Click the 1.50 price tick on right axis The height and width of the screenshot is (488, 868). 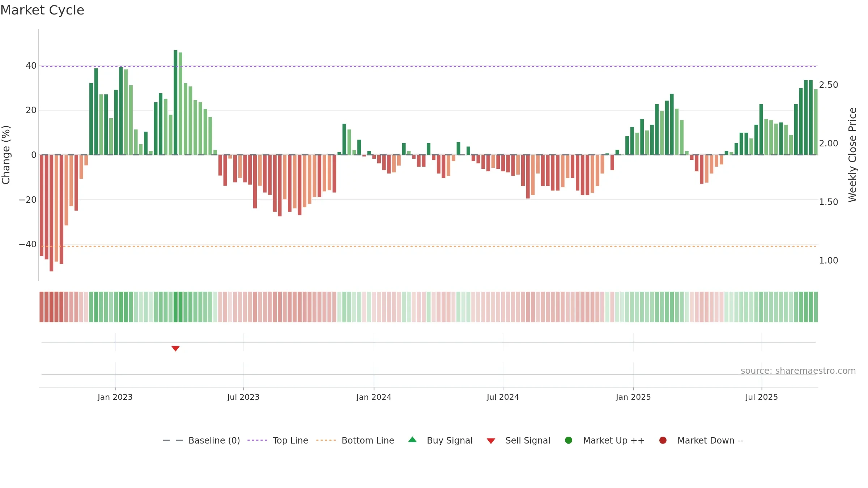[829, 202]
